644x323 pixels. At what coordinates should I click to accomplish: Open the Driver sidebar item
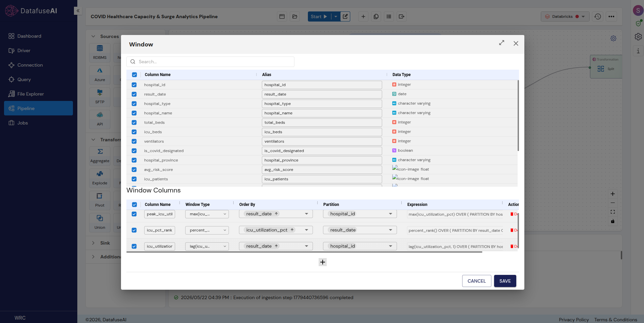38,50
